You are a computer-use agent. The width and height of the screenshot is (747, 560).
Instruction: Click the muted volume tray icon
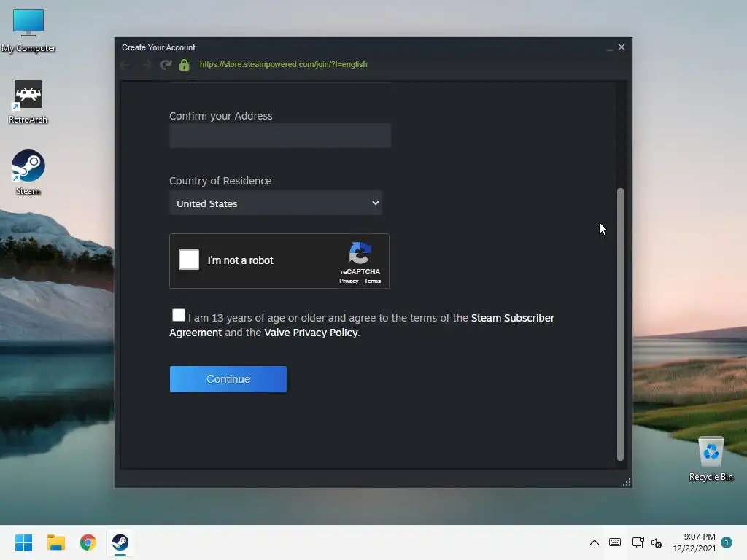[x=657, y=542]
